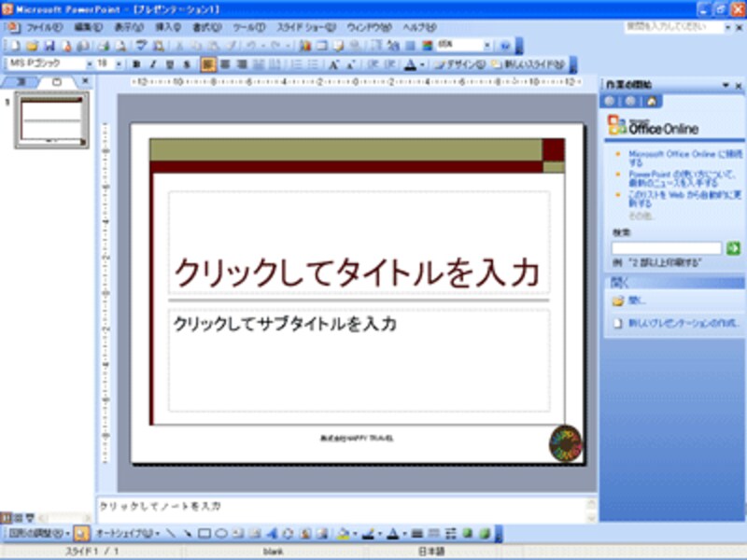
Task: Switch to the Outline tab in left pane
Action: click(20, 82)
